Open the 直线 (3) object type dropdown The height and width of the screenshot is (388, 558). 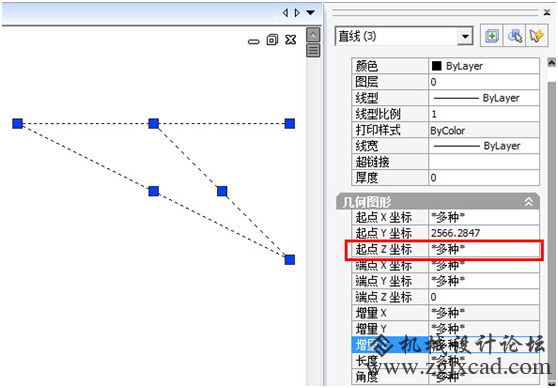465,36
